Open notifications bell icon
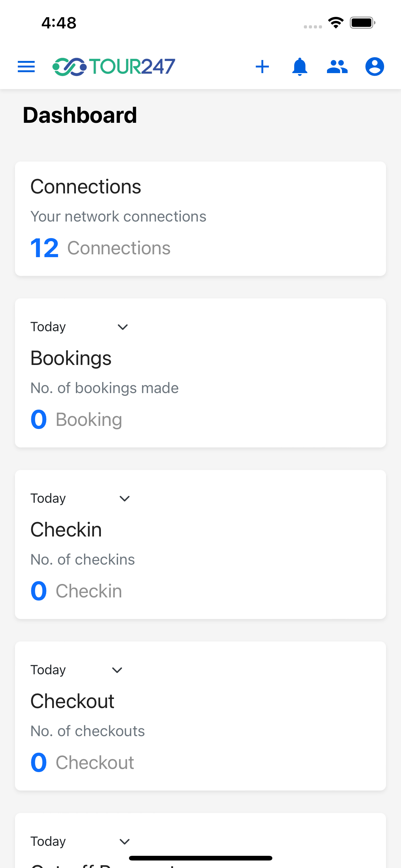This screenshot has height=868, width=401. (x=300, y=66)
